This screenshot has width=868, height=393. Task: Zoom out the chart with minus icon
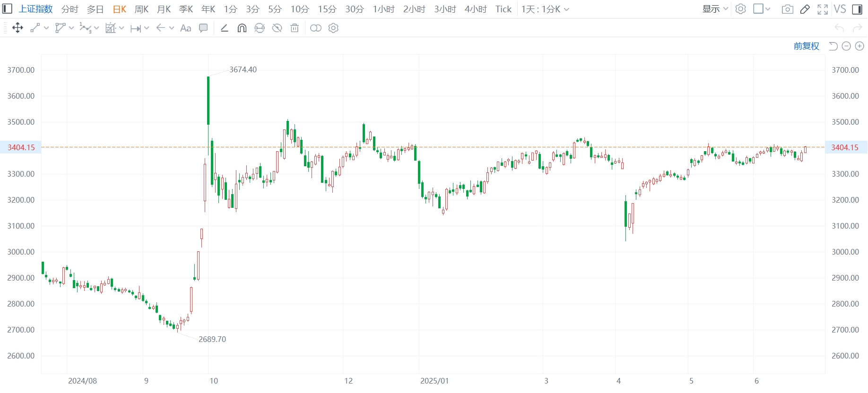(846, 46)
